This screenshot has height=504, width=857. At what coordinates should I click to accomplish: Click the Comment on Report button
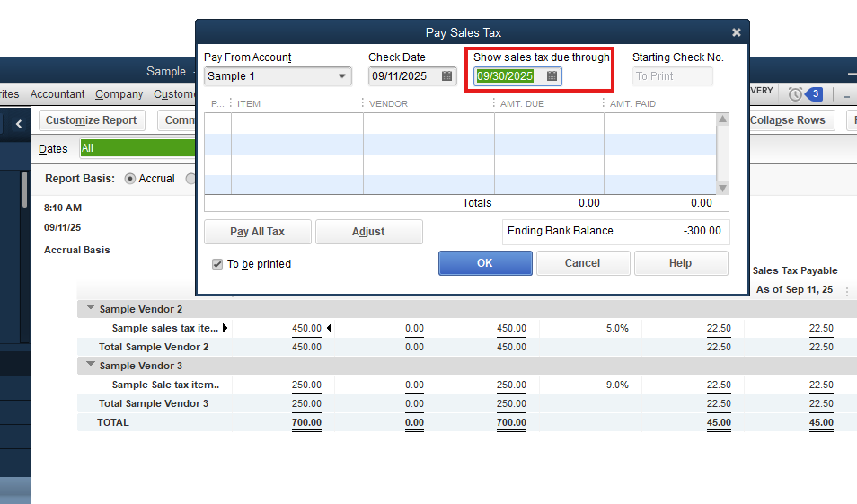(x=177, y=120)
